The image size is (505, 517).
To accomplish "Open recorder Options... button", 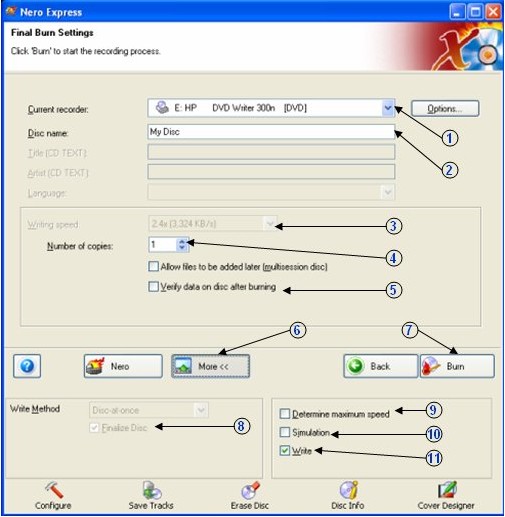I will 445,109.
